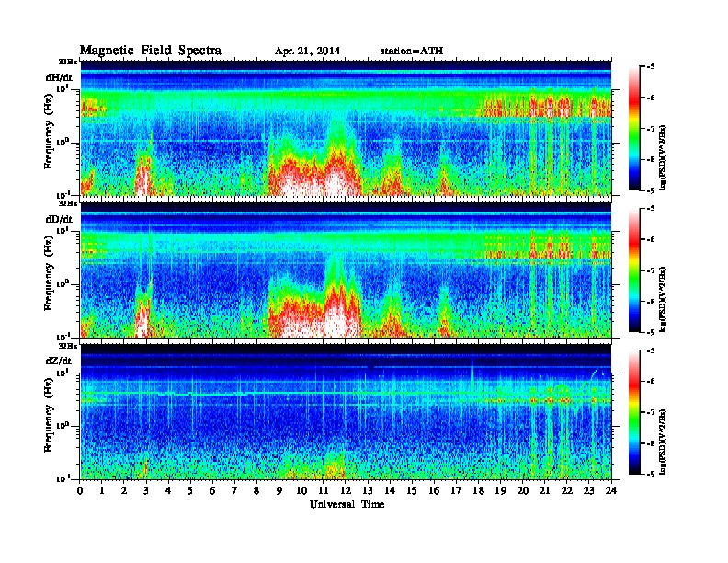
Task: Click hour "17" on the Universal Time axis
Action: click(456, 490)
